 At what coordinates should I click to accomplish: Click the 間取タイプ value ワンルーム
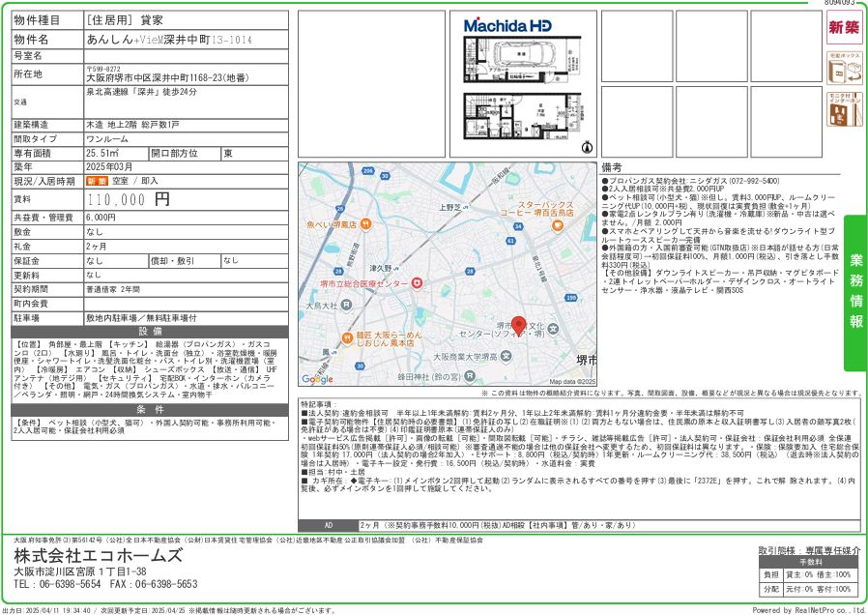click(x=107, y=139)
